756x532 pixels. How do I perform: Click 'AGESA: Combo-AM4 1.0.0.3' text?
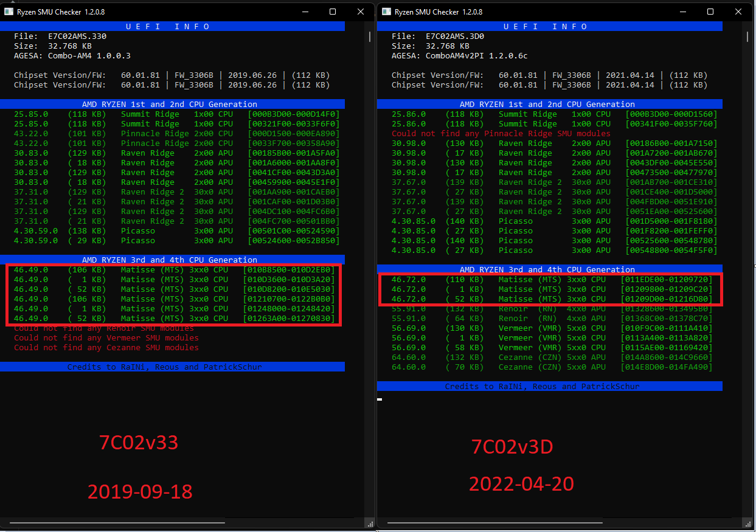72,56
